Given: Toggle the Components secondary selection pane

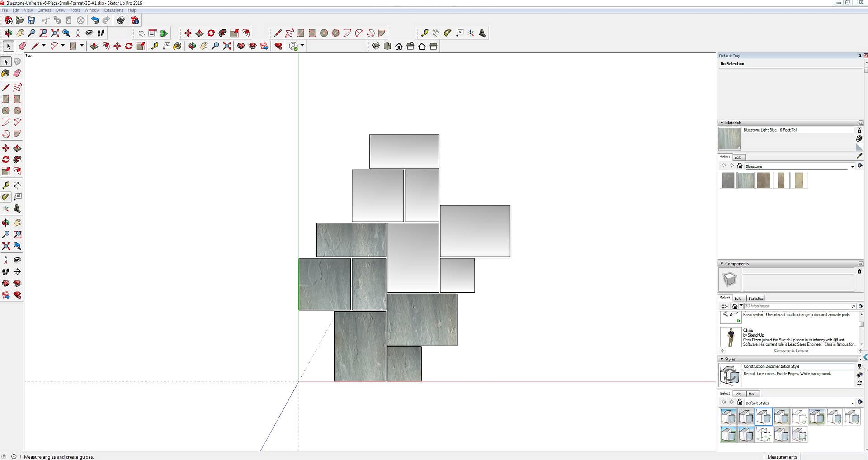Looking at the screenshot, I should click(859, 271).
